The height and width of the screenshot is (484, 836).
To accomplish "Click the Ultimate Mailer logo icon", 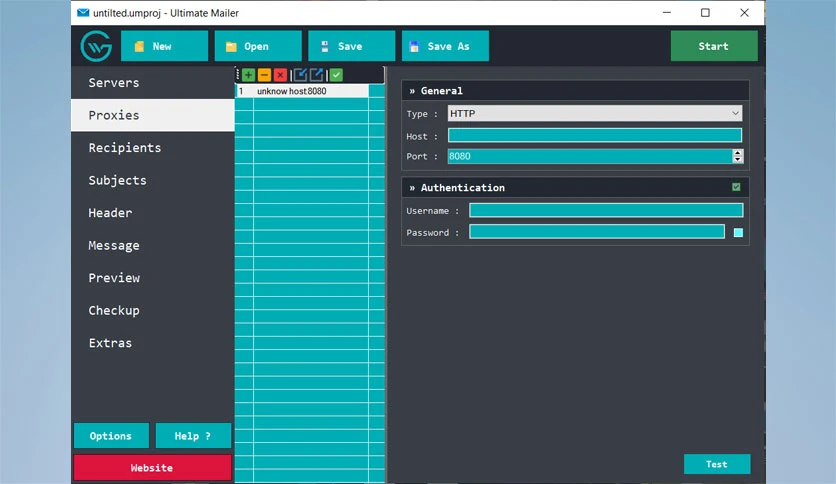I will pyautogui.click(x=96, y=46).
